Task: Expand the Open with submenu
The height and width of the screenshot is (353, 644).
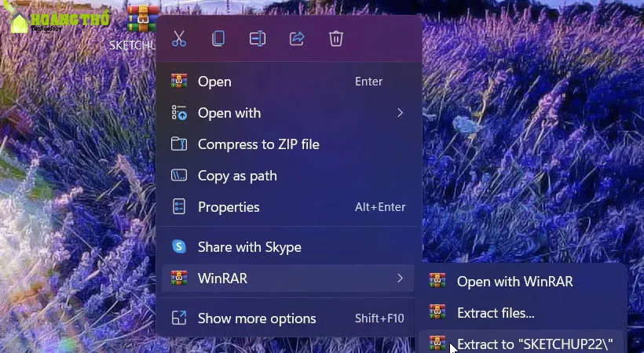Action: tap(288, 113)
